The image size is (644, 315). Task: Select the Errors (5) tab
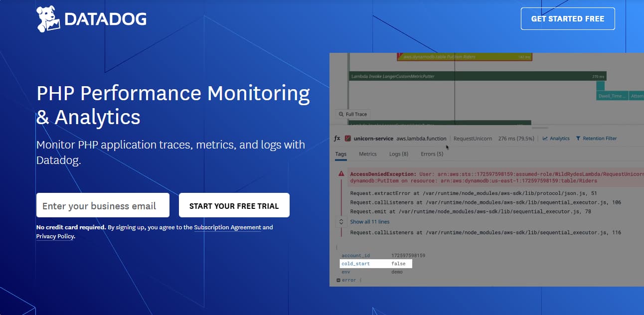click(x=432, y=154)
